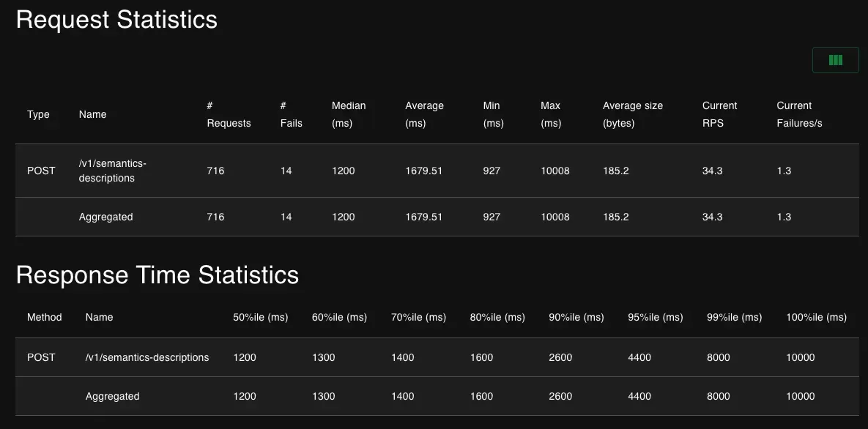Click the Average size (bytes) header
This screenshot has height=429, width=868.
point(632,114)
